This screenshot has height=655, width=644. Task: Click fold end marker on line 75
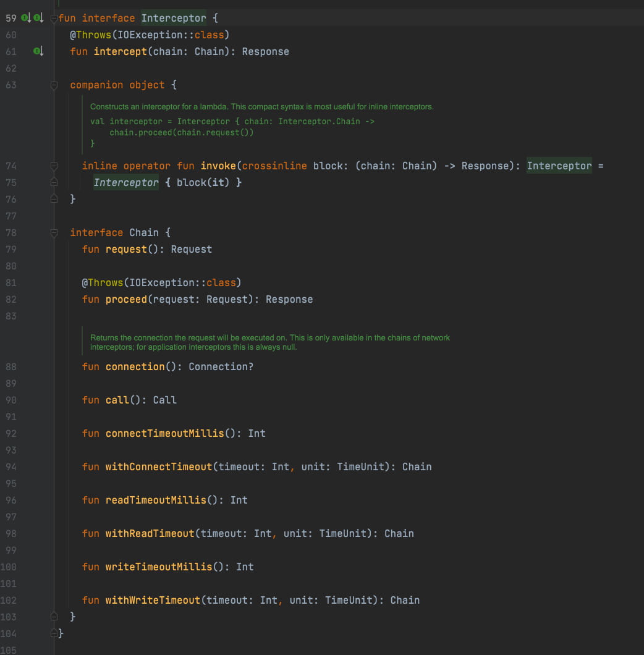coord(54,182)
